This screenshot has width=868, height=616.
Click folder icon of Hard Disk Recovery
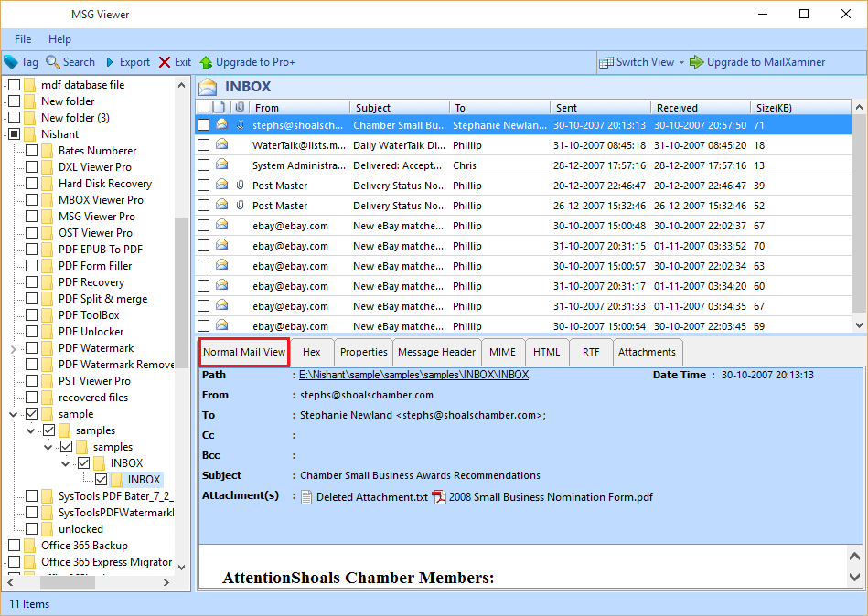click(48, 184)
